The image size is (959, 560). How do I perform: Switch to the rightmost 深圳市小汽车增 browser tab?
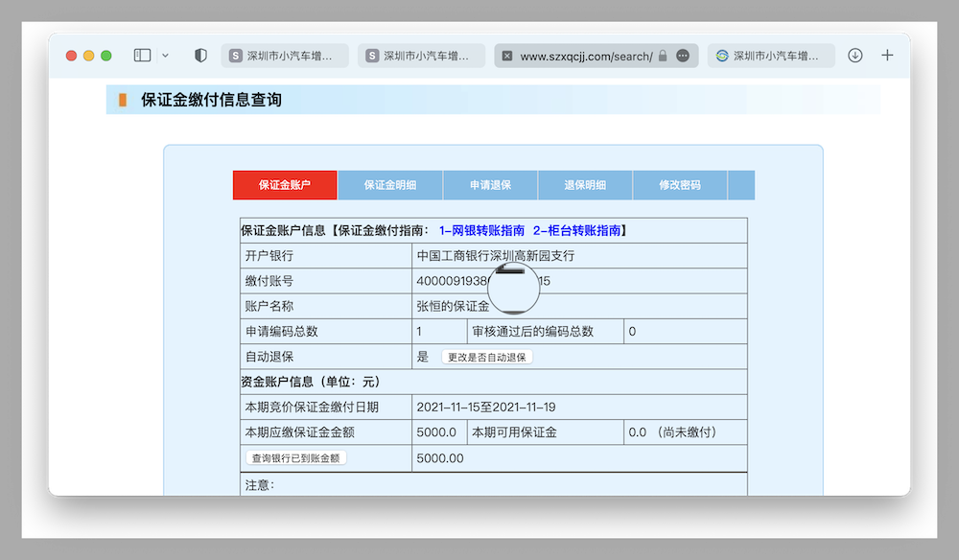(772, 56)
